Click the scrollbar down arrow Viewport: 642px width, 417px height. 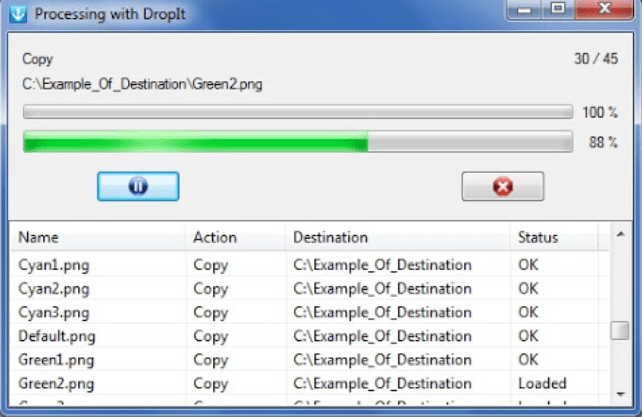(621, 394)
